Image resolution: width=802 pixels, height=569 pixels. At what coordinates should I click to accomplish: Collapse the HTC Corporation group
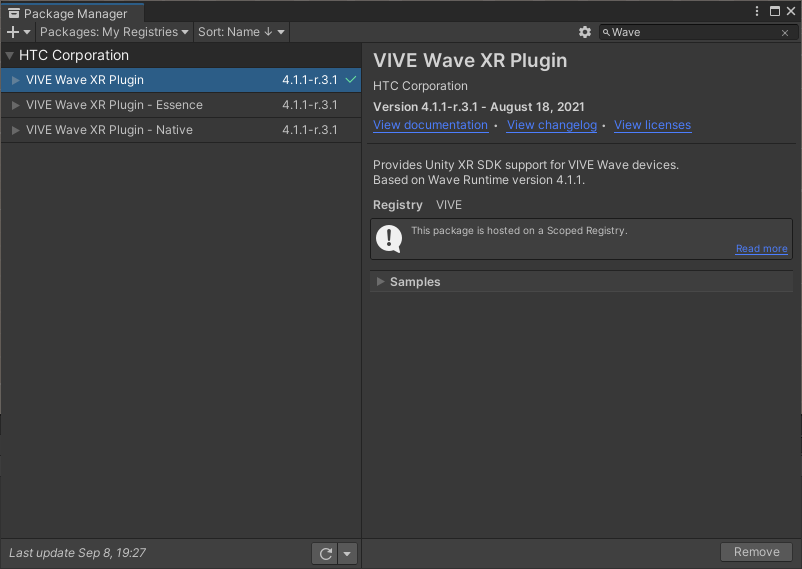click(x=9, y=56)
